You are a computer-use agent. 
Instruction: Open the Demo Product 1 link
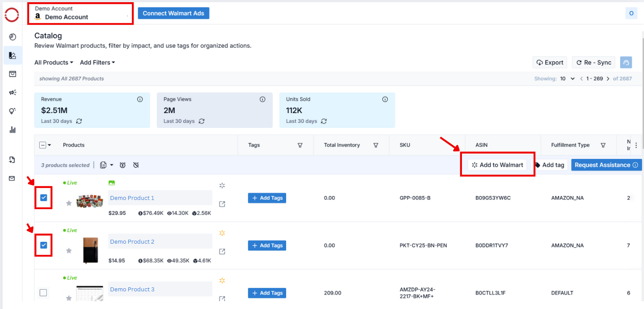pyautogui.click(x=132, y=198)
